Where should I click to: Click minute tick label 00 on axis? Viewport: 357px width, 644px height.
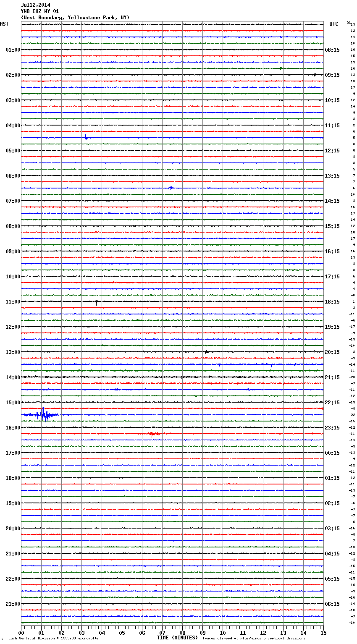21,633
